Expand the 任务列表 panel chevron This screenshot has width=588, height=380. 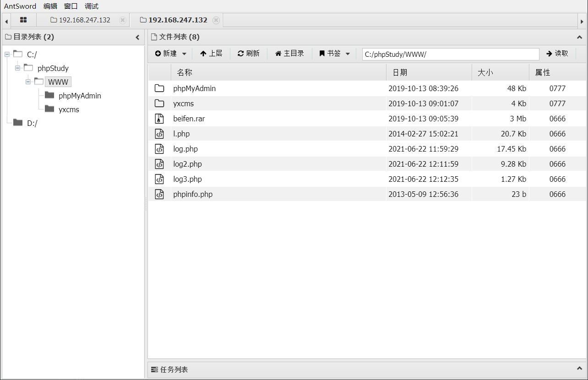point(579,369)
